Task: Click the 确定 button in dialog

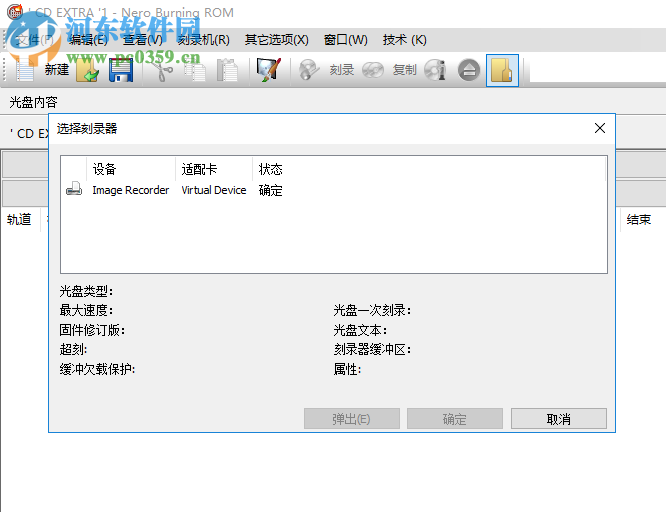Action: click(454, 419)
